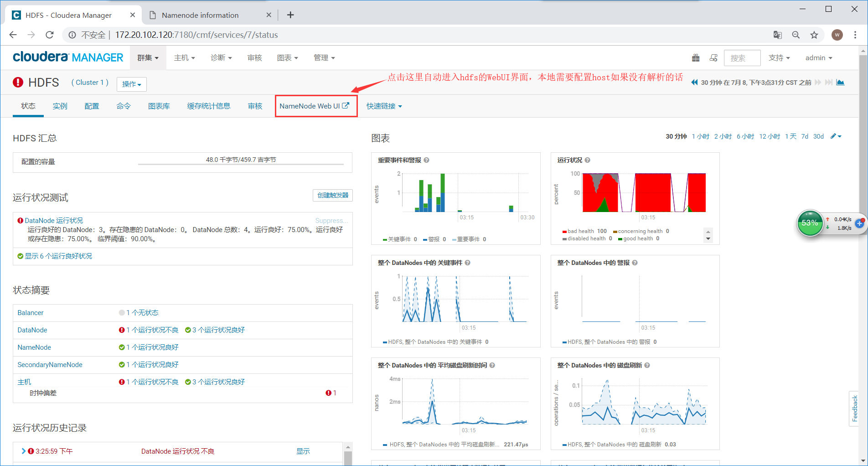
Task: Switch to the 命令 tab
Action: [124, 106]
